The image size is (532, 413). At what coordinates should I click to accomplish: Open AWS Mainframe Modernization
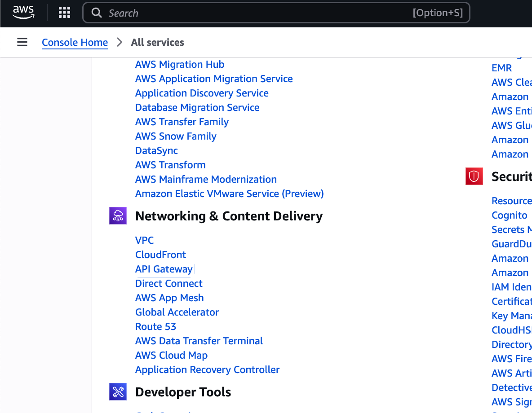pyautogui.click(x=206, y=179)
